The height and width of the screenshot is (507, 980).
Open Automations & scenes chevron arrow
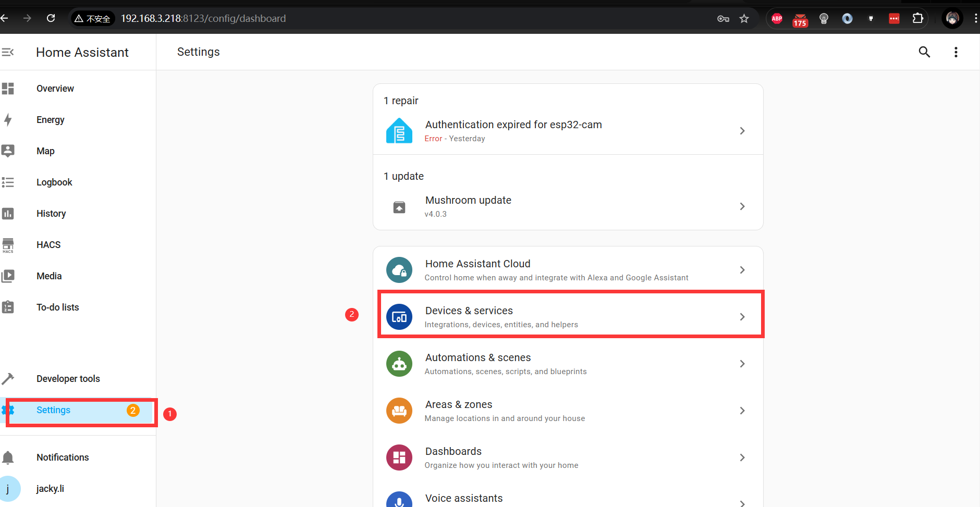[x=742, y=364]
